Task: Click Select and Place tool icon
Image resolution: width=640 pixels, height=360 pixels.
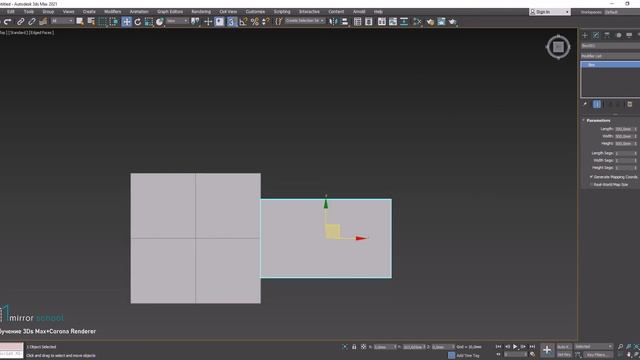Action: pyautogui.click(x=160, y=22)
